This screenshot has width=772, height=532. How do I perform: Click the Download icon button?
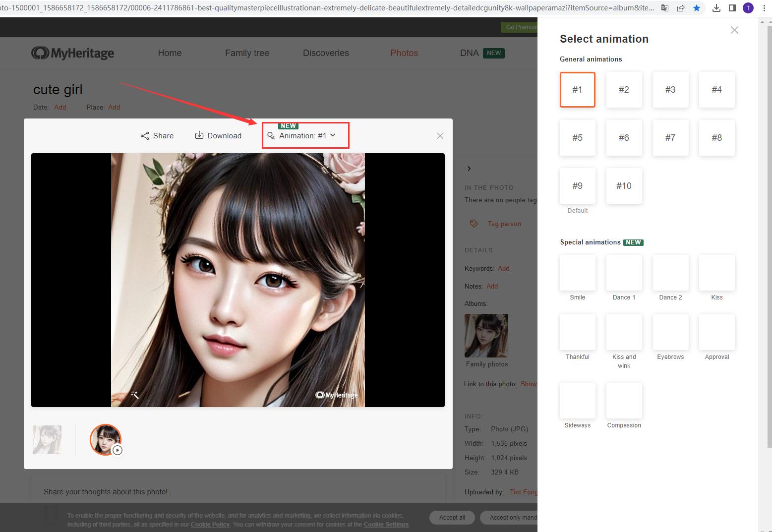tap(199, 135)
